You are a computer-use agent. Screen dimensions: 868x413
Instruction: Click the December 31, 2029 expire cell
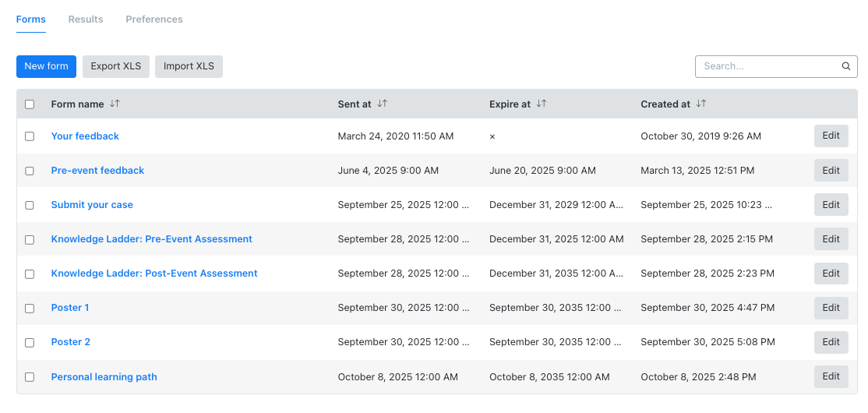(x=556, y=205)
